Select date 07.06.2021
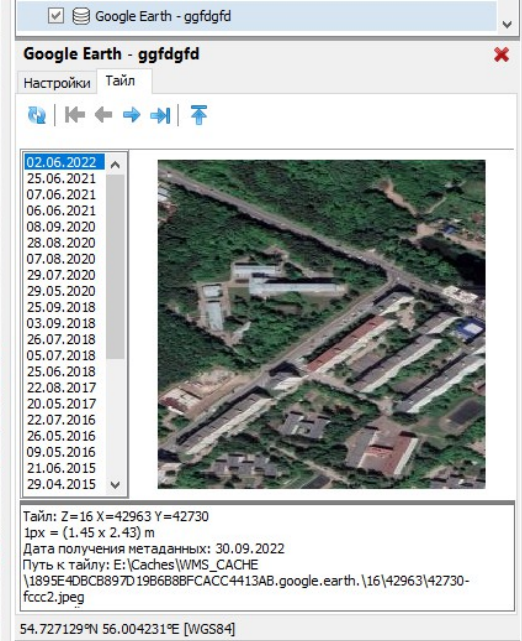Image resolution: width=522 pixels, height=641 pixels. tap(61, 195)
